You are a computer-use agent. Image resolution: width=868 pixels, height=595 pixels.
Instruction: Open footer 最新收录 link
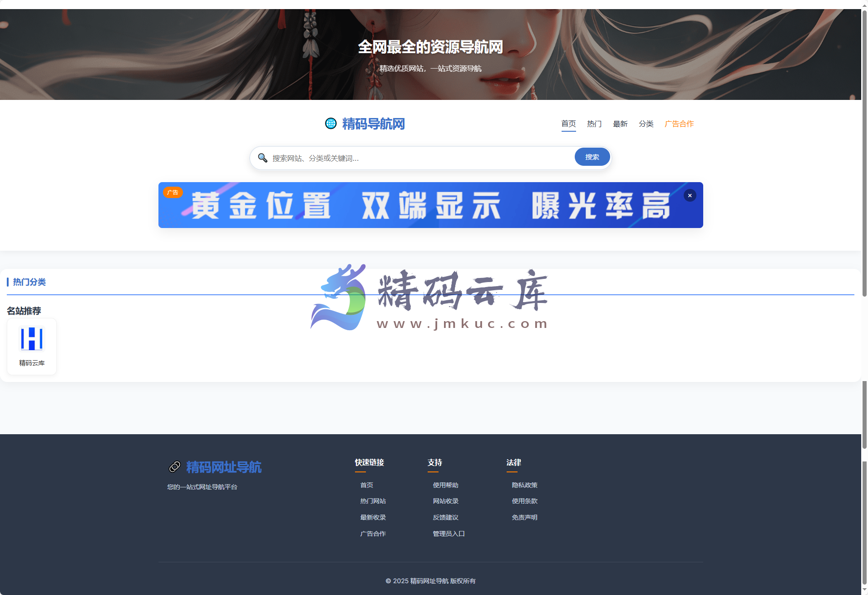coord(373,517)
